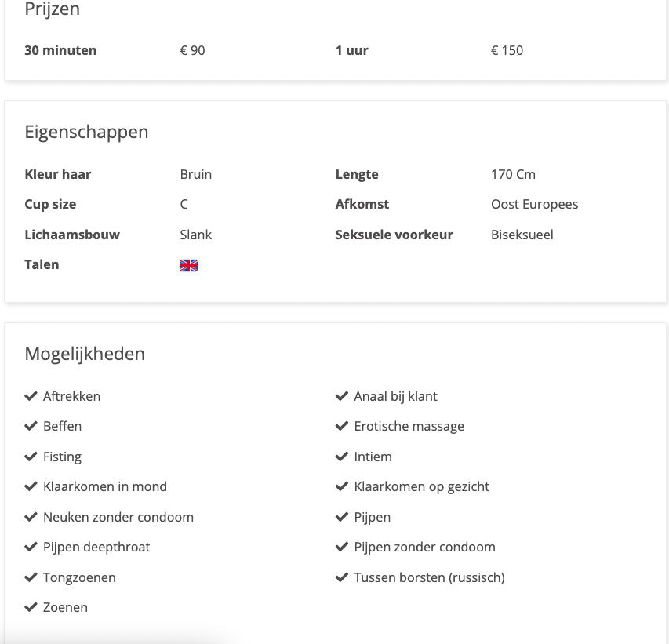
Task: Select the checkmark next to Beffen
Action: [31, 426]
